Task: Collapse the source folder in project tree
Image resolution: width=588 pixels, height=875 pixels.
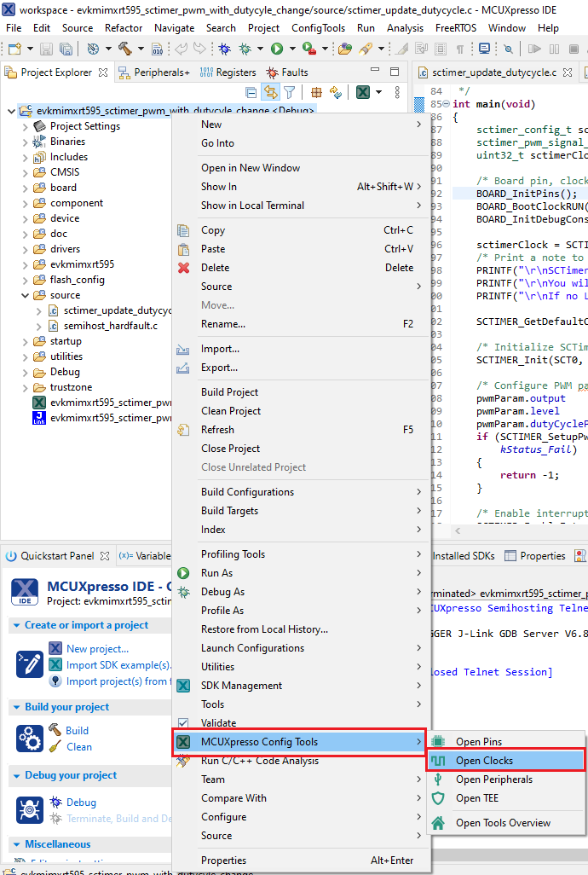Action: click(25, 295)
